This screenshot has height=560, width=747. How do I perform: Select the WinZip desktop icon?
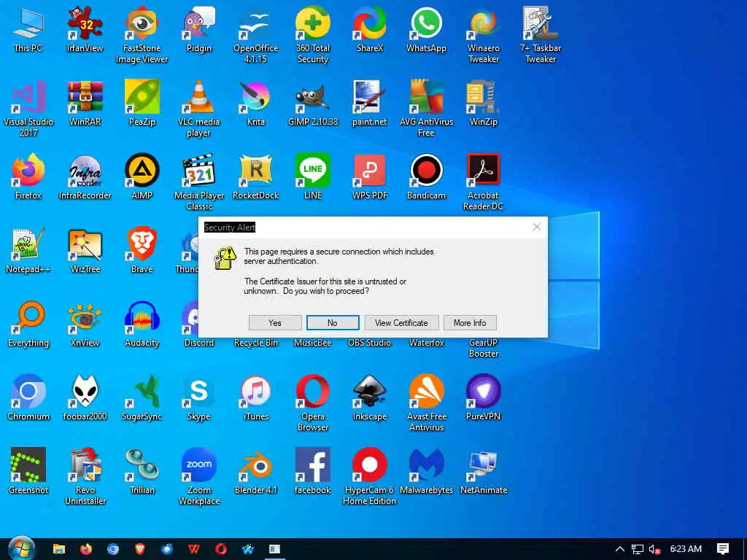coord(484,104)
